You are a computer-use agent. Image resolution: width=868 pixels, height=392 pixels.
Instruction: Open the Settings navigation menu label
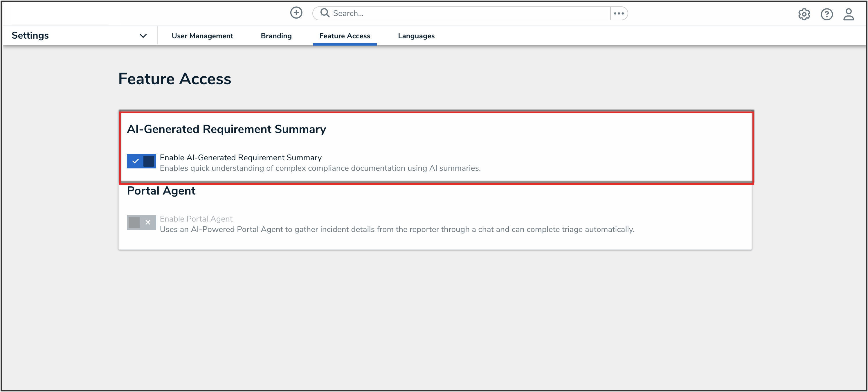point(30,35)
